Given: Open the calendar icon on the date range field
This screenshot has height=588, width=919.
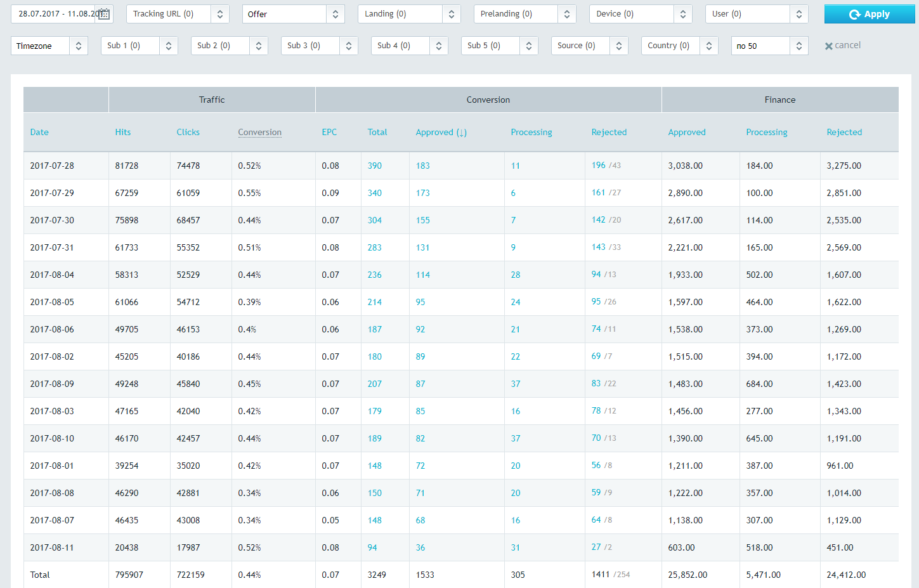Looking at the screenshot, I should pos(105,14).
